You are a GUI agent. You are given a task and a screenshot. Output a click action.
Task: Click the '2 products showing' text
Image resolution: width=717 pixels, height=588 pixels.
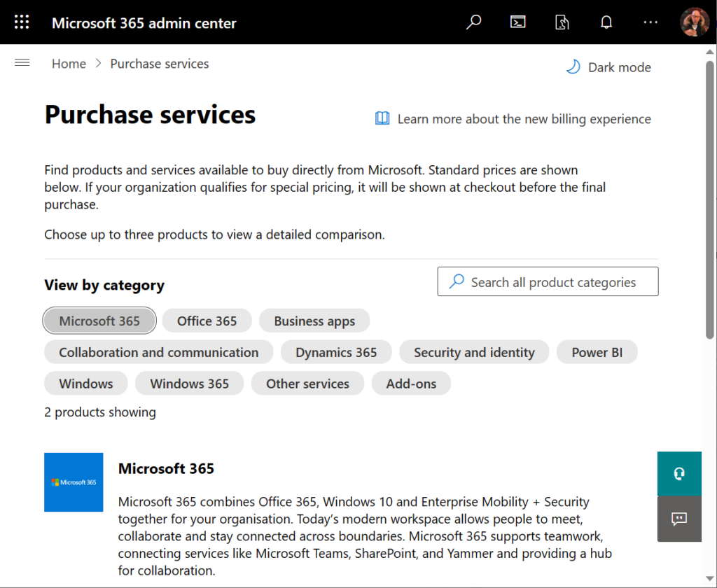coord(100,412)
